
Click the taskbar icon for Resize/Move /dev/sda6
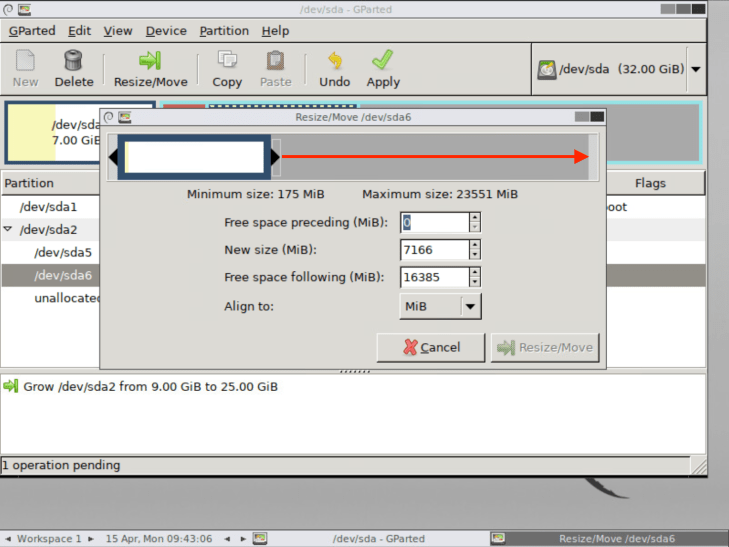coord(498,539)
